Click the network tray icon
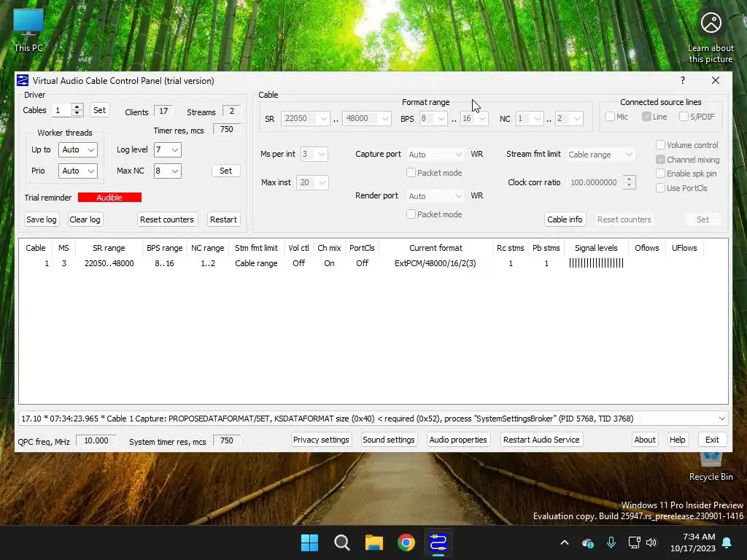The width and height of the screenshot is (747, 560). [634, 542]
